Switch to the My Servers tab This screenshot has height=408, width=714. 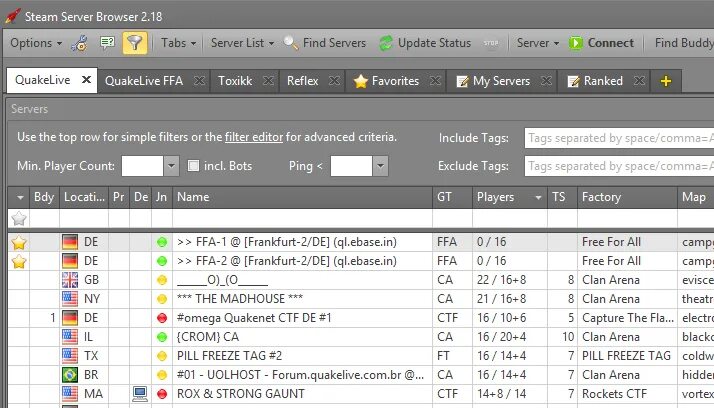[493, 81]
